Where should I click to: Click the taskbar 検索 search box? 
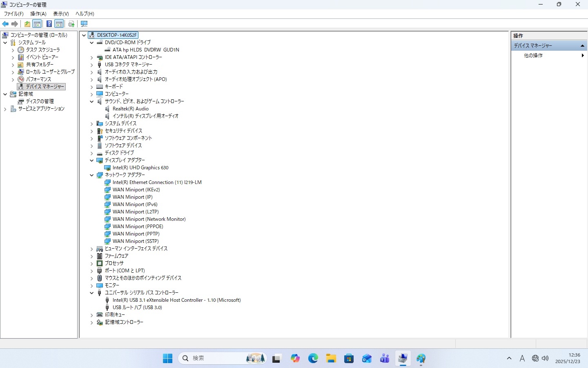pyautogui.click(x=216, y=358)
